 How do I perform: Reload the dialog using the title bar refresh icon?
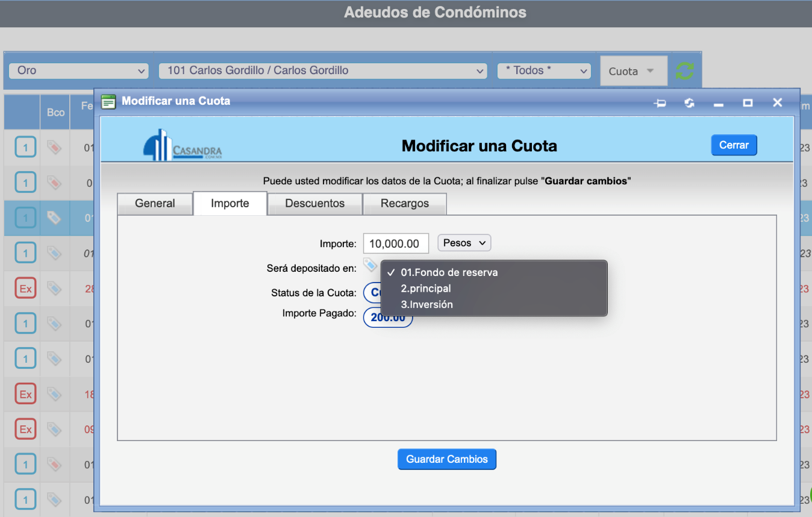coord(689,103)
